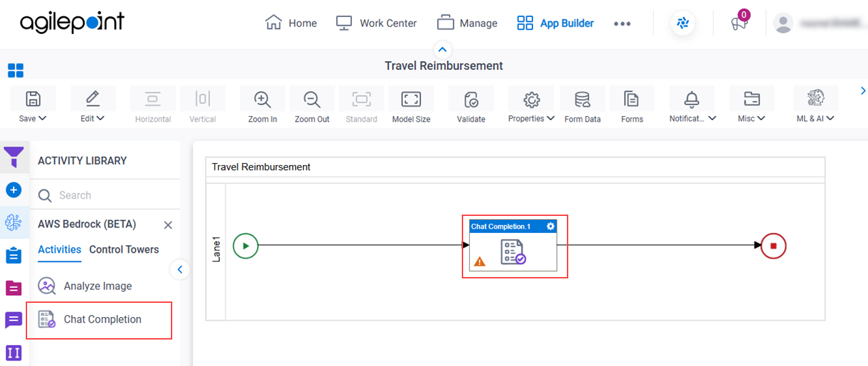Open Form Data tool
Viewport: 868px width, 366px height.
[x=583, y=105]
